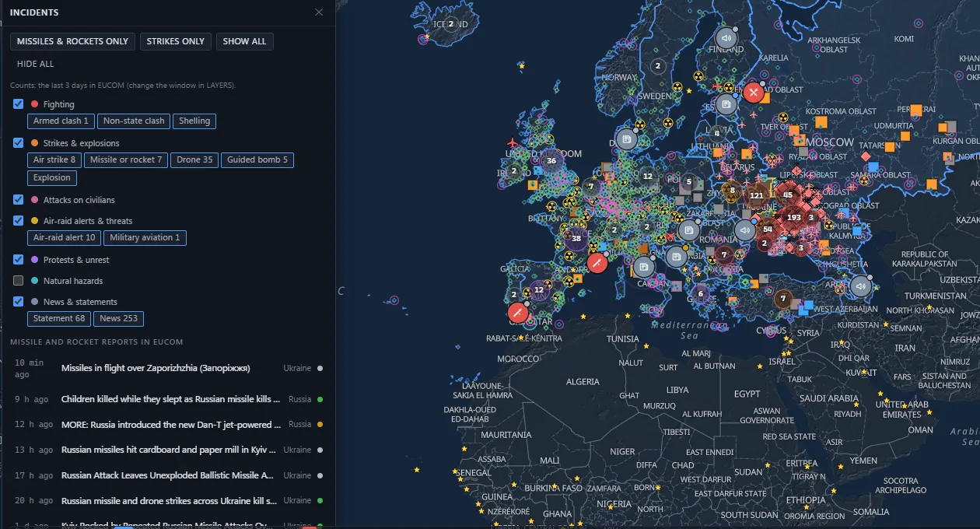Screen dimensions: 980x529
Task: Click the speaker marker near West Azerbaijan
Action: pos(860,286)
